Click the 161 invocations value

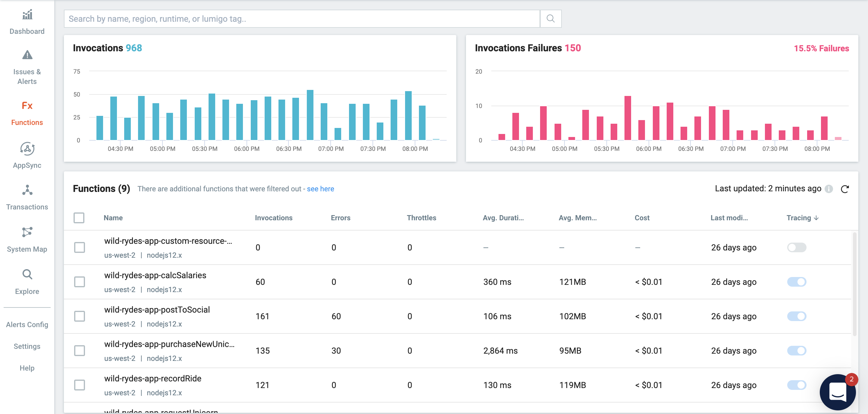[x=262, y=317]
